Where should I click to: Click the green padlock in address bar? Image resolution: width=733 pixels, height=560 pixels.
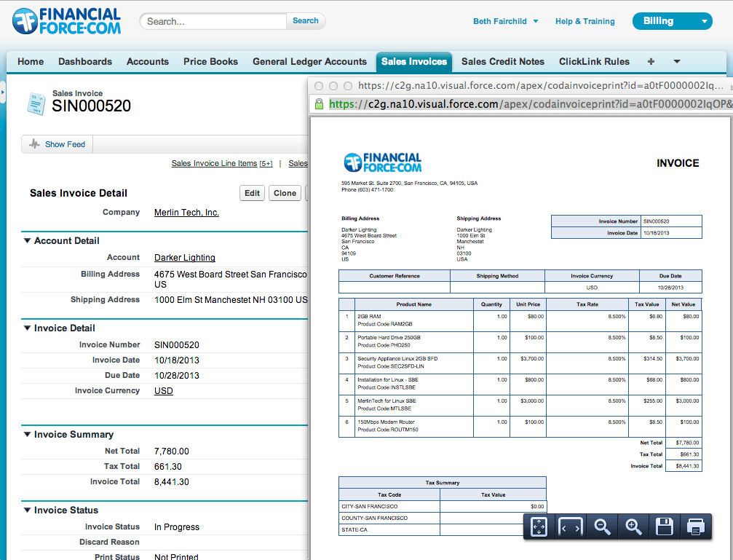320,104
